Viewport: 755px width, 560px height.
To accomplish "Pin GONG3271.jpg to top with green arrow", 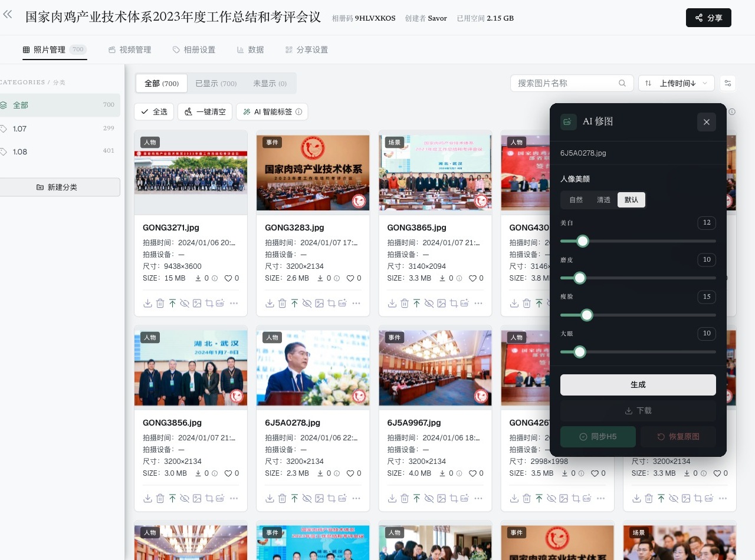I will [172, 303].
